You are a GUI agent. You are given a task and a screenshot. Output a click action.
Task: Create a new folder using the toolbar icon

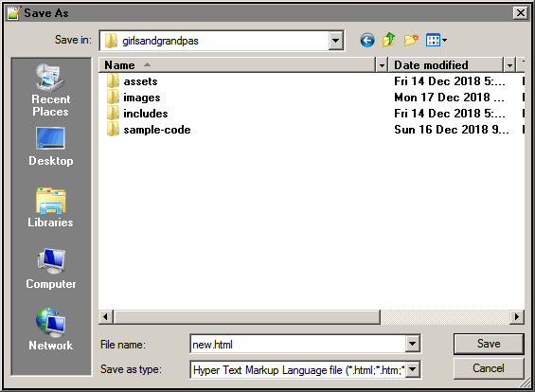[x=411, y=41]
